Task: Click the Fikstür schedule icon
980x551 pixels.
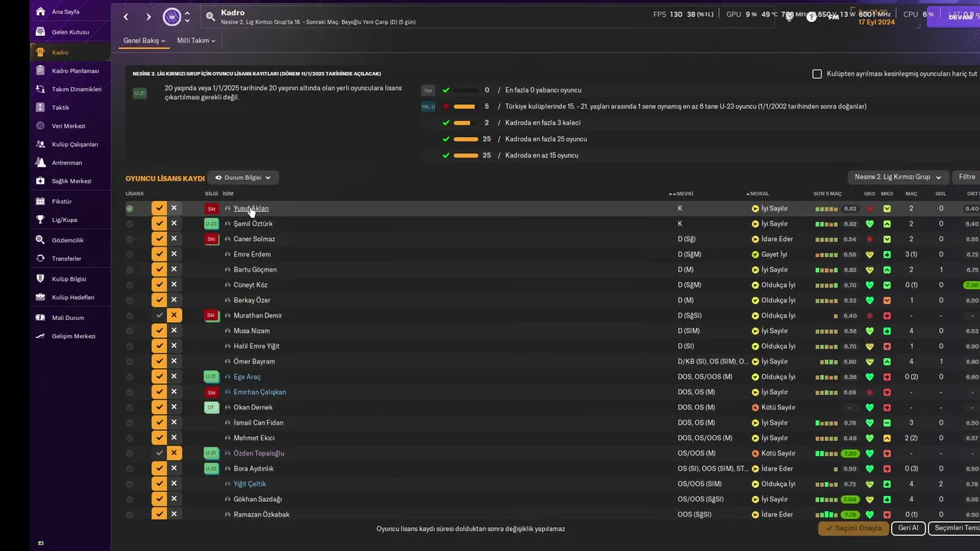Action: click(x=40, y=201)
